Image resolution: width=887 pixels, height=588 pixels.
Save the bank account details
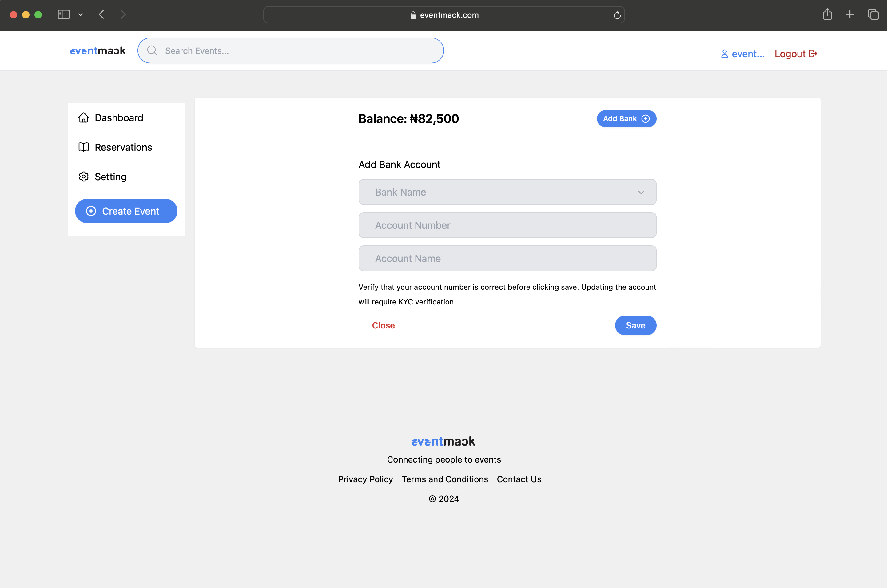tap(635, 325)
